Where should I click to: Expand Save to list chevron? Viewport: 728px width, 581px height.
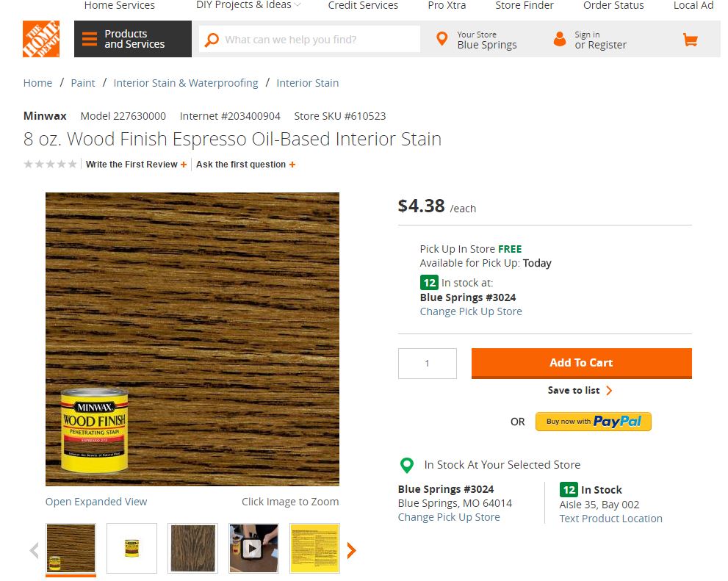tap(609, 391)
